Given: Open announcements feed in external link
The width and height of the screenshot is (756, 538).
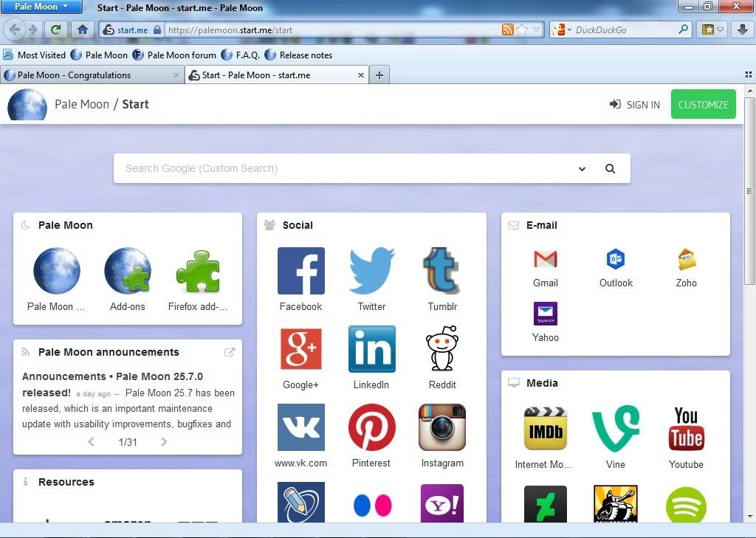Looking at the screenshot, I should 230,352.
